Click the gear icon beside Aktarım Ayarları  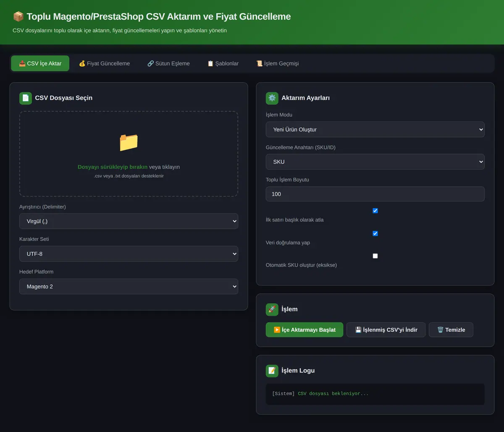tap(272, 98)
